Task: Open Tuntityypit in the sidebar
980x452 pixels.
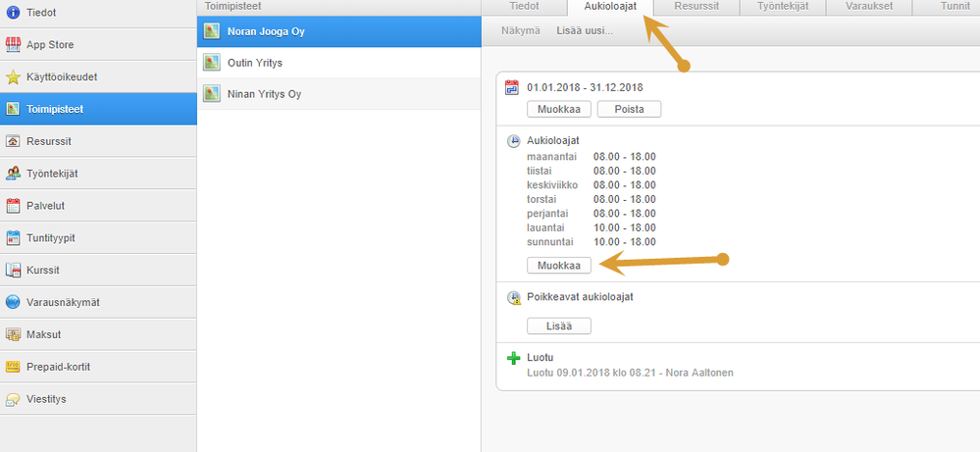Action: (98, 238)
